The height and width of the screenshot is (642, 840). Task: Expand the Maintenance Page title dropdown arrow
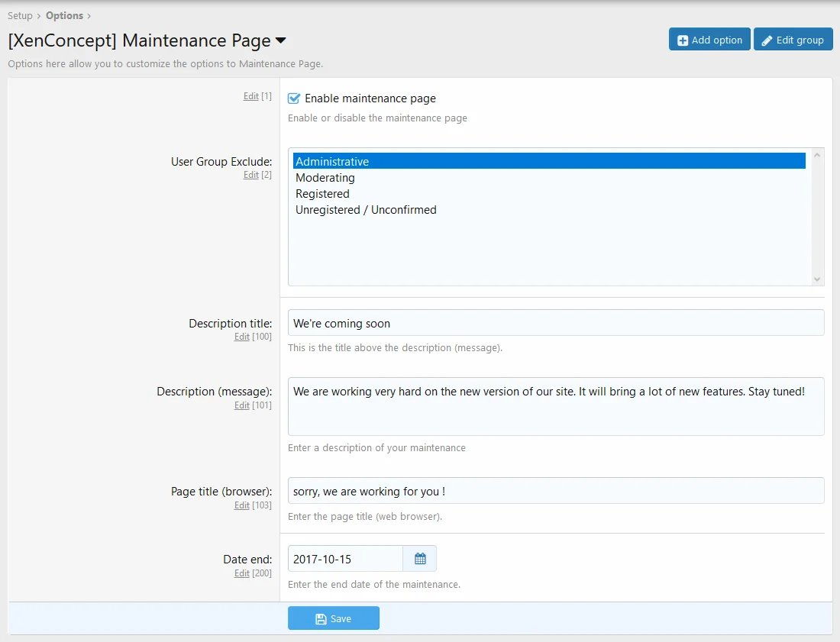point(281,40)
